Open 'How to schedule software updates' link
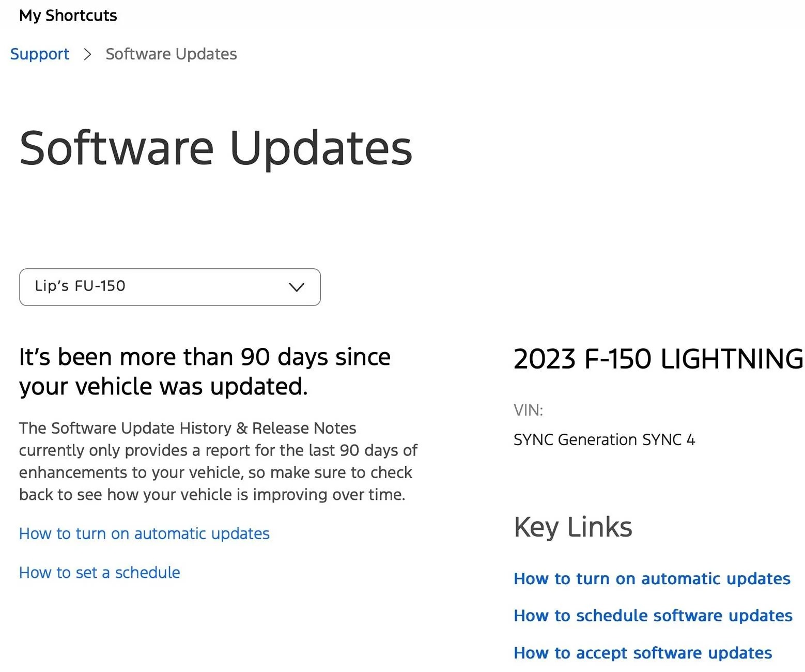Viewport: 805px width, 672px height. (x=653, y=616)
